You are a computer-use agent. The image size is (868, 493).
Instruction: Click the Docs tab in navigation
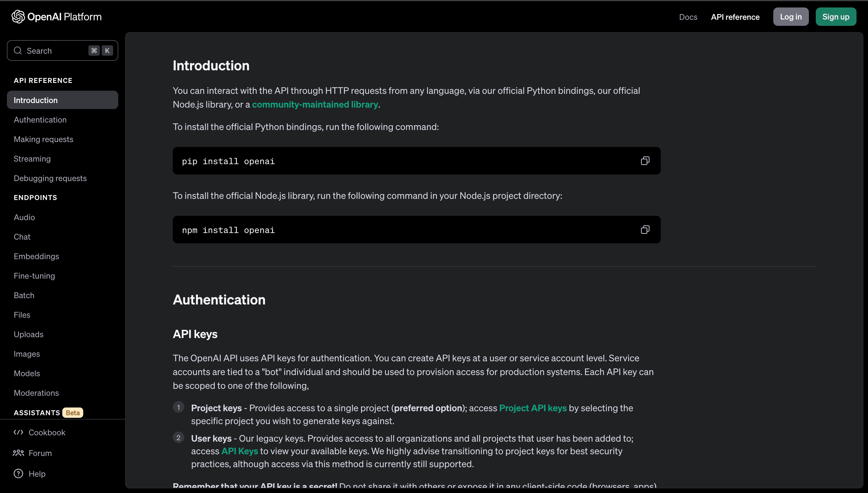[688, 16]
